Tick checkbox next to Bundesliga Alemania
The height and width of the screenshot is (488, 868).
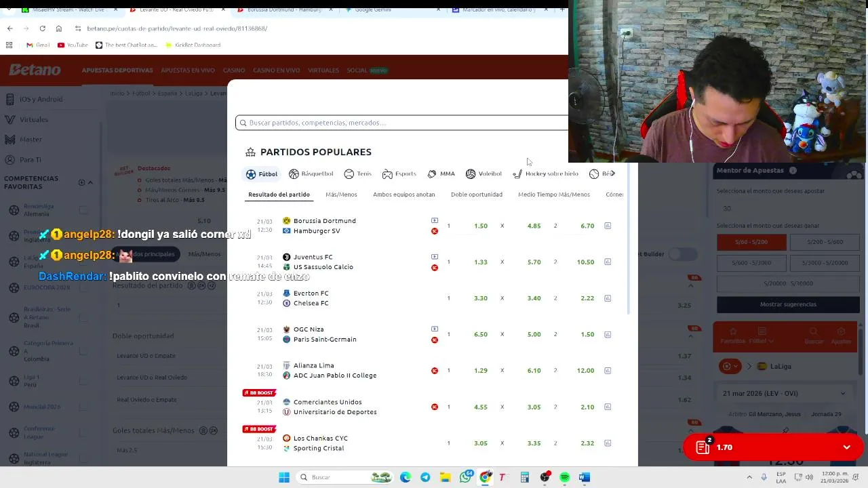(83, 209)
